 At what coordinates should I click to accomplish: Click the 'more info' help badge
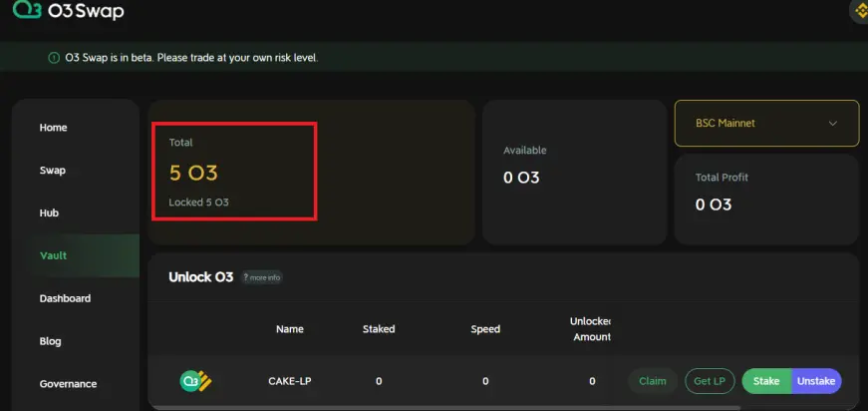[262, 277]
